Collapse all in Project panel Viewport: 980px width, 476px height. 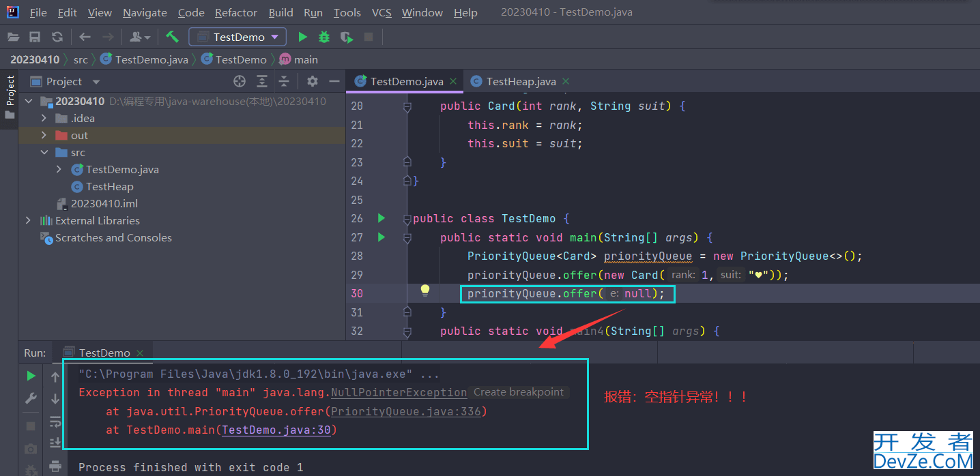(284, 81)
